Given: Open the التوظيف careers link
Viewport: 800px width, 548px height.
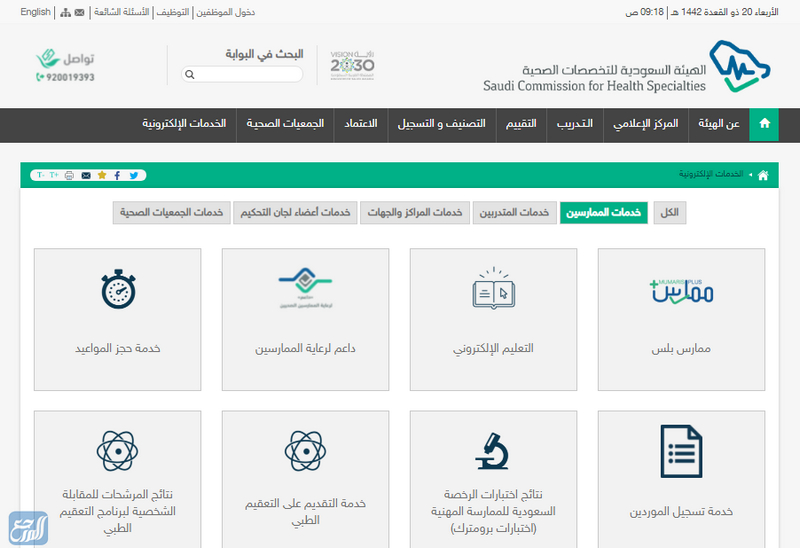Looking at the screenshot, I should pyautogui.click(x=172, y=12).
